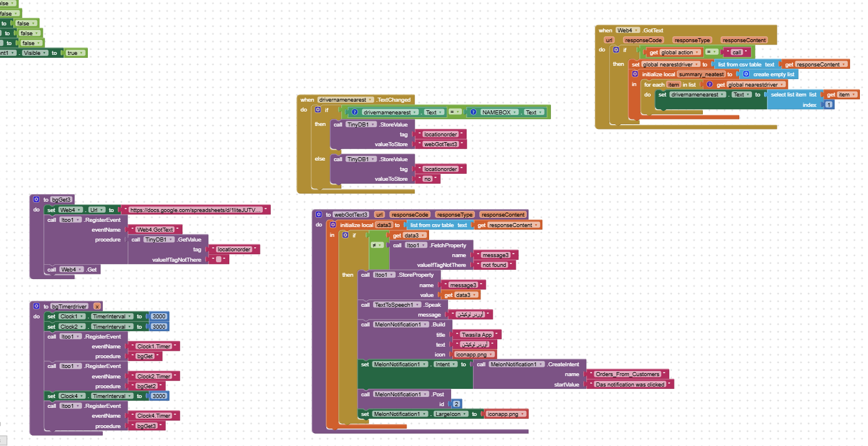Open the gear mutator on bgTimerdriver procedure

[36, 306]
